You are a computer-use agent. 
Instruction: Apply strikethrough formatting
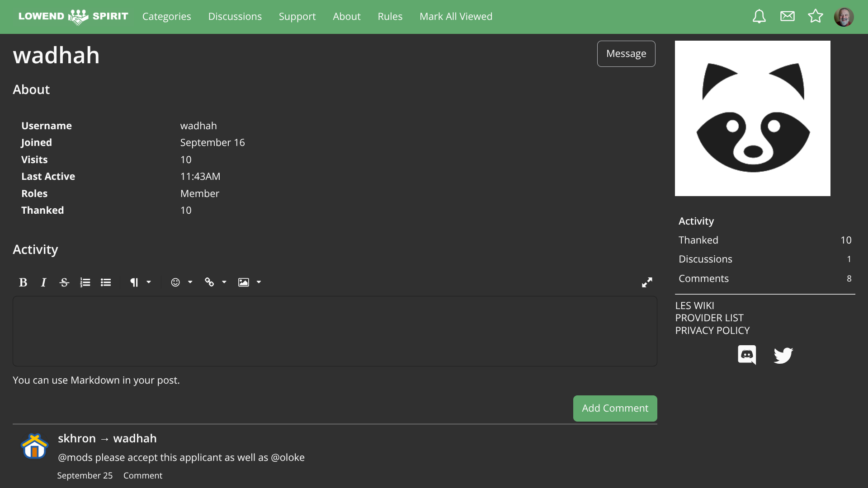[64, 282]
